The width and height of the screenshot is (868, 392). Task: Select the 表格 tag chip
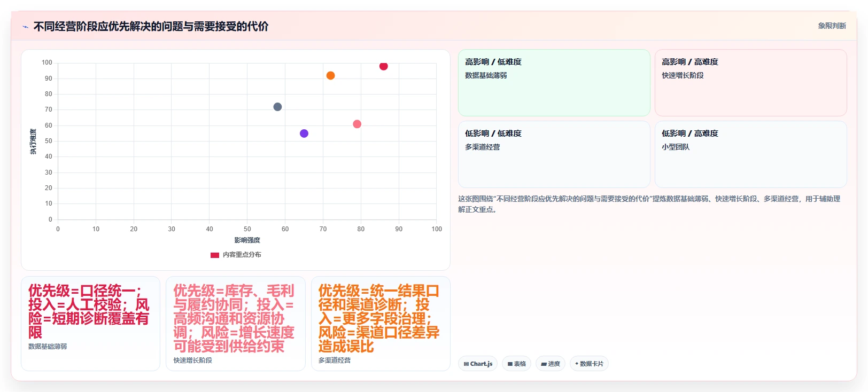(516, 364)
